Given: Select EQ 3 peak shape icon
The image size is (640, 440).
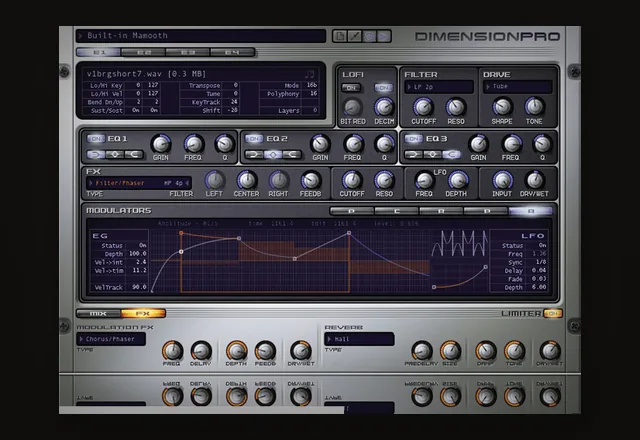Looking at the screenshot, I should [432, 154].
